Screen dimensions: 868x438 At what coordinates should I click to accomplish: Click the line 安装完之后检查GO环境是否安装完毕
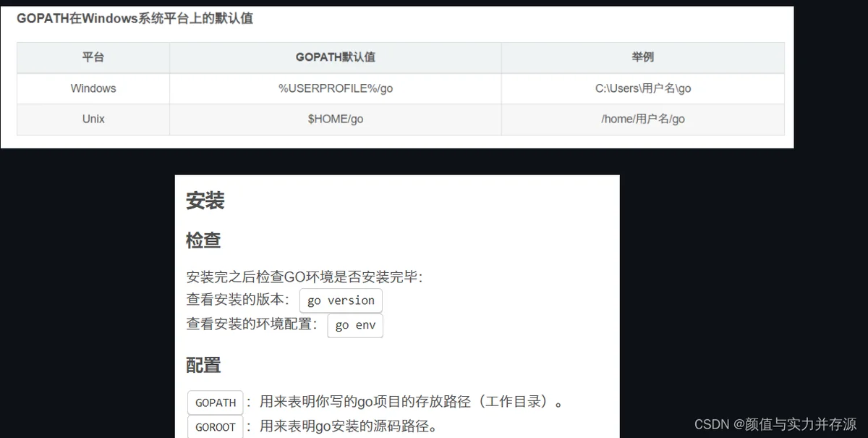[305, 277]
